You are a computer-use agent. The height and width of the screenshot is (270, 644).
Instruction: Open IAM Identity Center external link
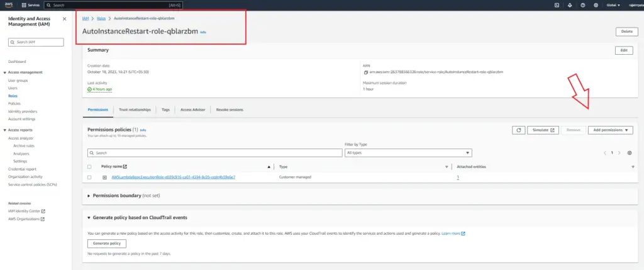(26, 211)
